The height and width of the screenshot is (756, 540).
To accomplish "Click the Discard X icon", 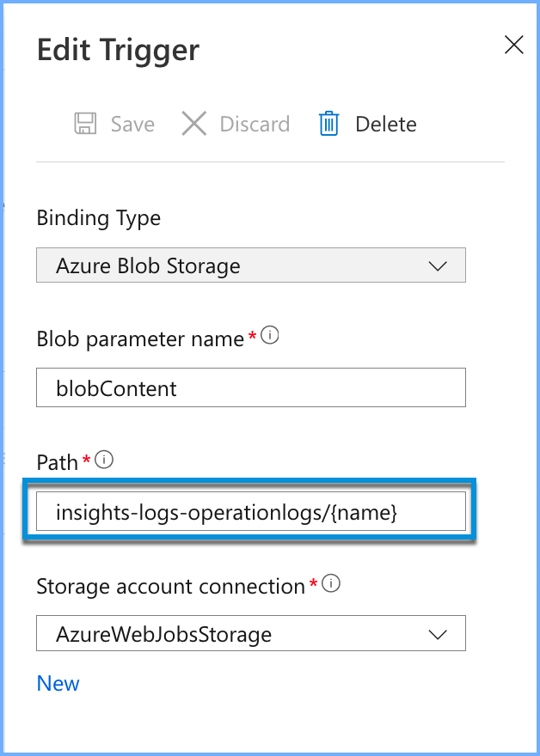I will click(194, 125).
